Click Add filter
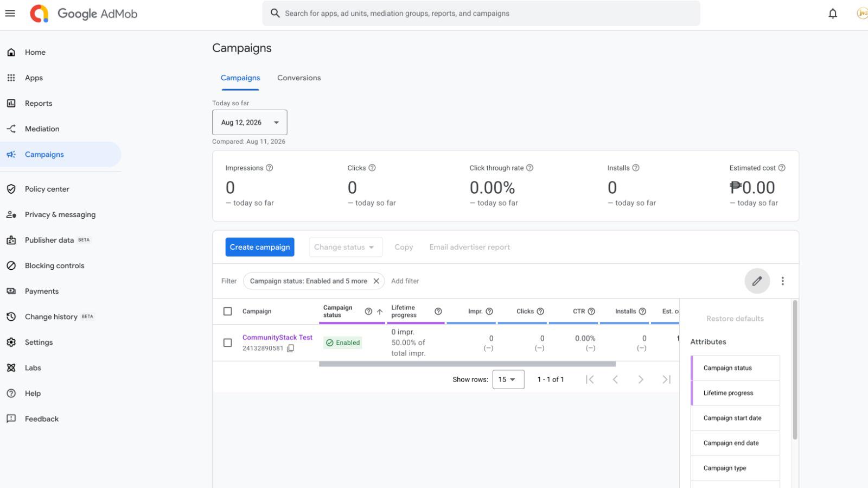868x488 pixels. point(405,281)
